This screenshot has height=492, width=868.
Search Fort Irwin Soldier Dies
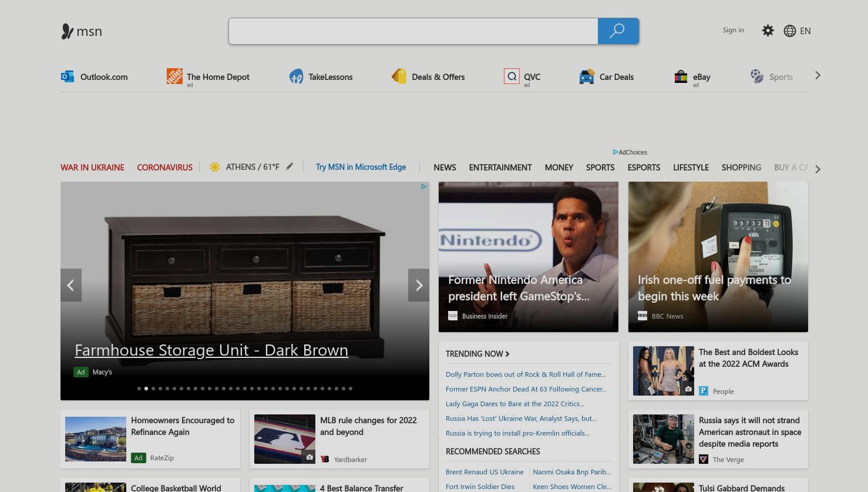(x=480, y=487)
